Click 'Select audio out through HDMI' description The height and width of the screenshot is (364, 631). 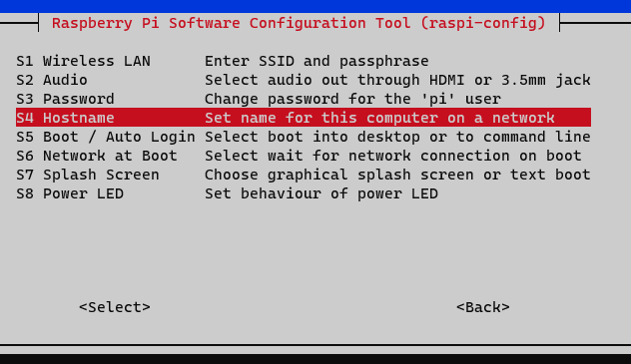334,80
